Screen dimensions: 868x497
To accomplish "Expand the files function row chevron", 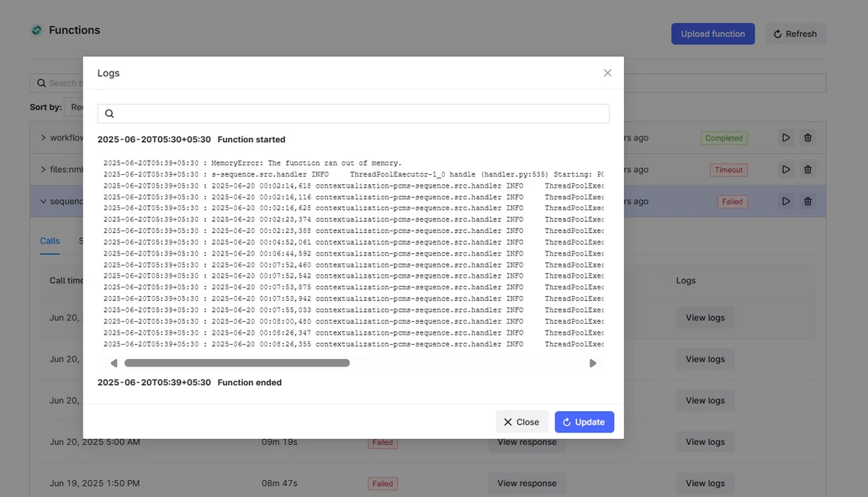I will 44,170.
